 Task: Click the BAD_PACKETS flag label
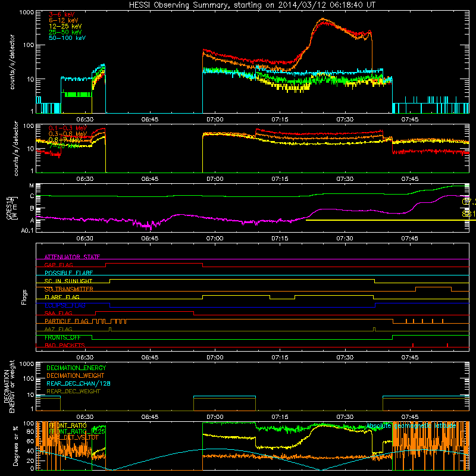[65, 345]
